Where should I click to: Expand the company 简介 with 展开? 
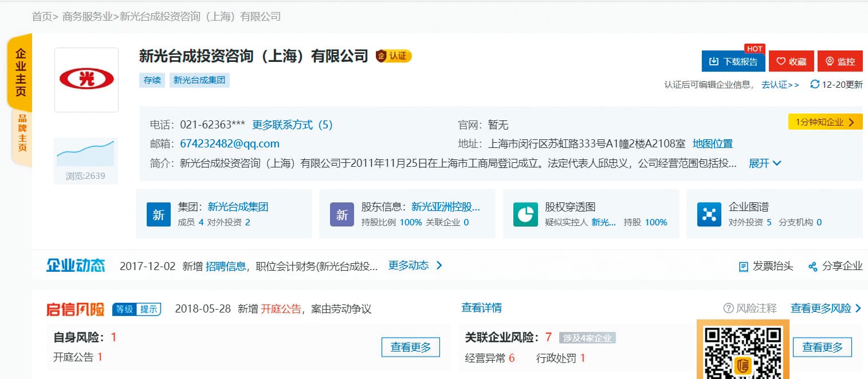tap(765, 163)
